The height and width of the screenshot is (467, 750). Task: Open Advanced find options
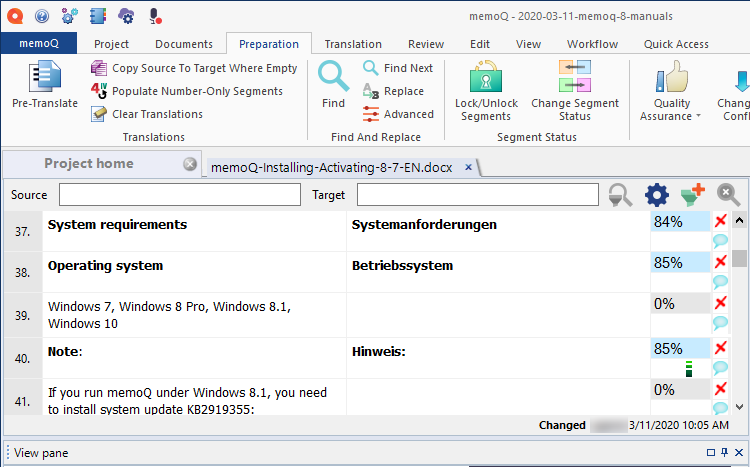pyautogui.click(x=398, y=114)
